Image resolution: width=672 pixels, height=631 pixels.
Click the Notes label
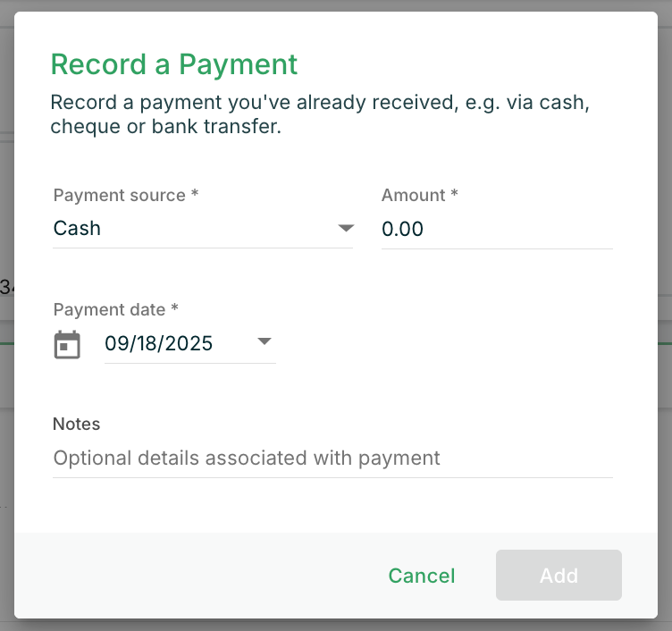[77, 424]
